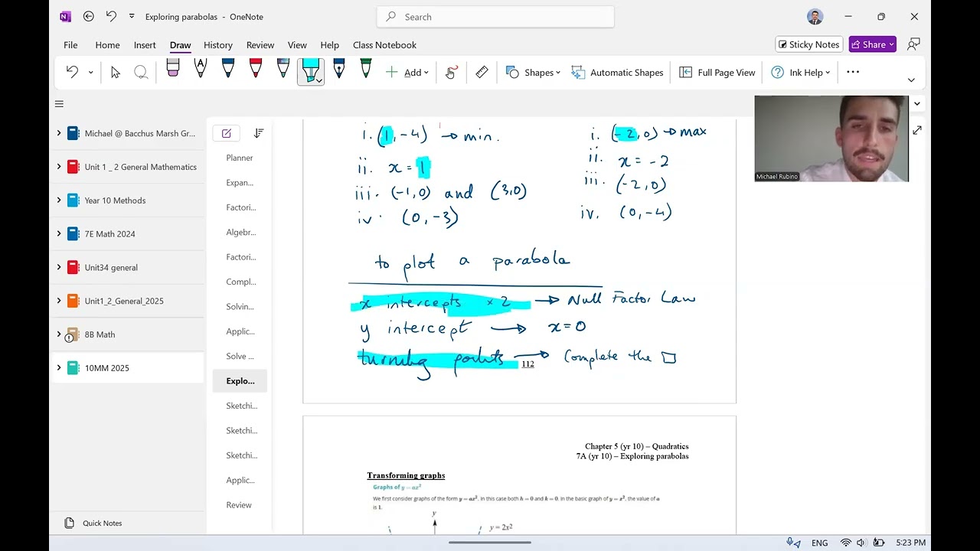The height and width of the screenshot is (551, 980).
Task: Open the ribbon more options ellipsis
Action: (x=853, y=72)
